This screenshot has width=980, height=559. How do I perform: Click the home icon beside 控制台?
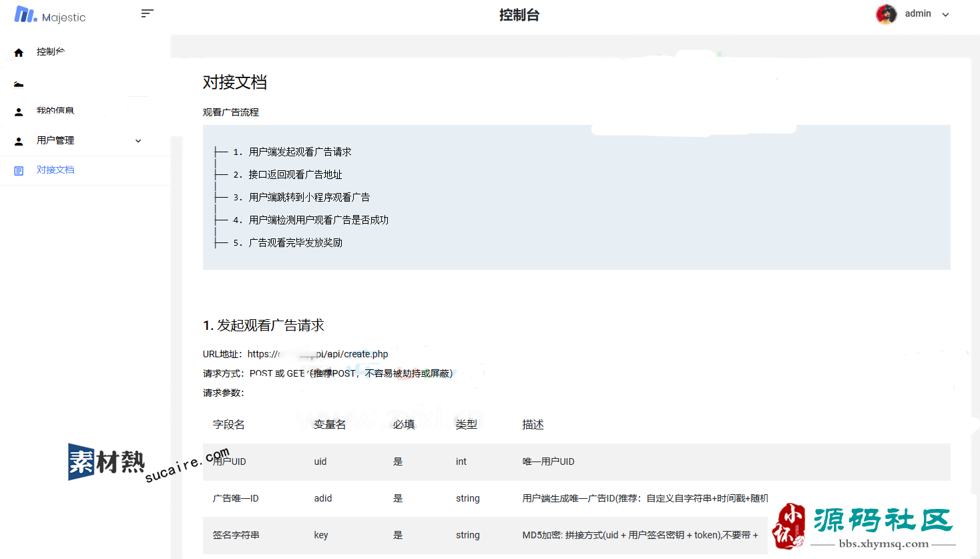(x=19, y=52)
